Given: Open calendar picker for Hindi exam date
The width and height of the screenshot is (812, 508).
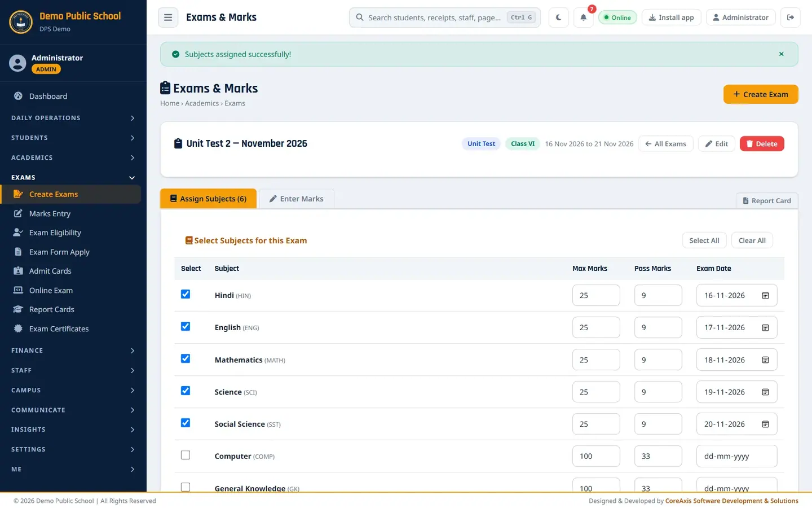Looking at the screenshot, I should (x=765, y=296).
